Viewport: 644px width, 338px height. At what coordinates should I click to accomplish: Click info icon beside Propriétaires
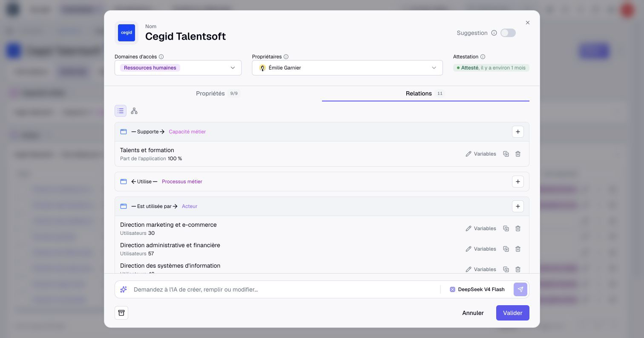coord(286,57)
